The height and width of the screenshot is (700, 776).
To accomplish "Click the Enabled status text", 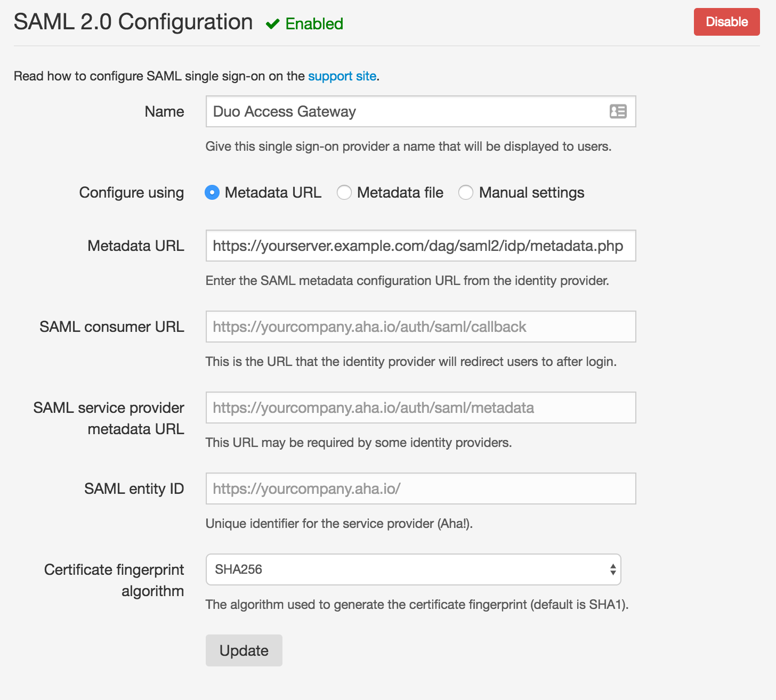I will click(x=314, y=24).
